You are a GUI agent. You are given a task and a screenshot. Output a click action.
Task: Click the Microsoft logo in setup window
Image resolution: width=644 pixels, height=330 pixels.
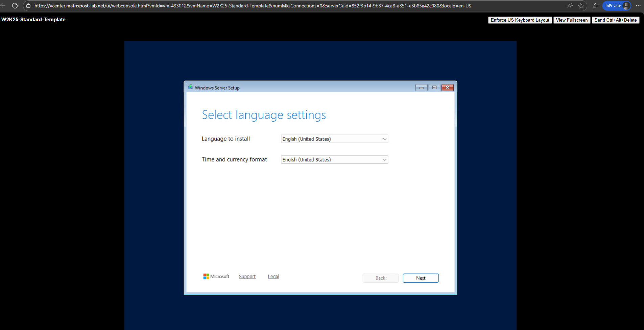[x=216, y=276]
